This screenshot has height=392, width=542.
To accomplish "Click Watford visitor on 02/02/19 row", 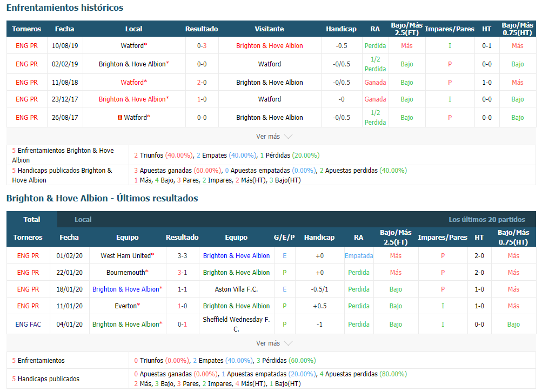I will coord(269,64).
